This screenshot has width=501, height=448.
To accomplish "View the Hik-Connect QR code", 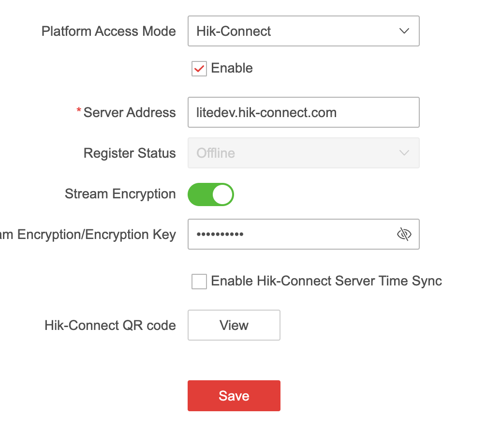I will (234, 325).
